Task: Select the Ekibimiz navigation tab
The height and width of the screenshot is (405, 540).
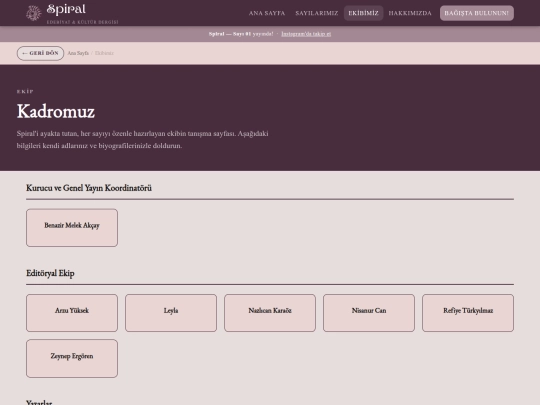Action: pyautogui.click(x=363, y=13)
